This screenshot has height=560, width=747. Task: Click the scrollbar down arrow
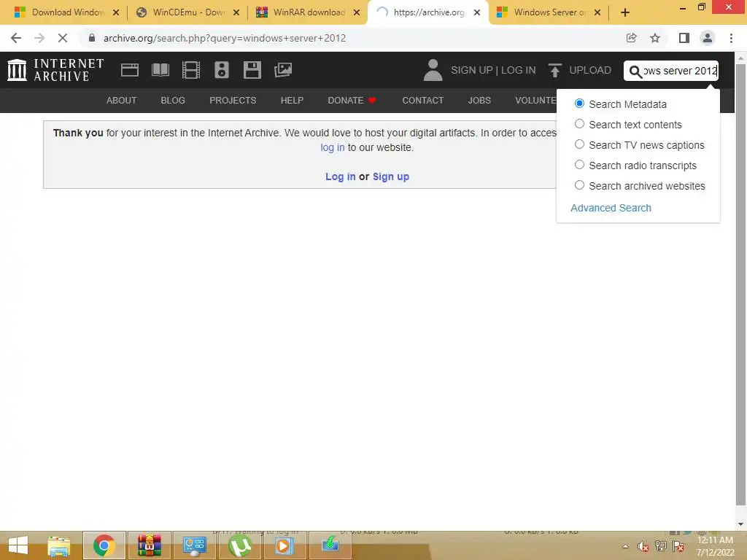click(x=740, y=524)
